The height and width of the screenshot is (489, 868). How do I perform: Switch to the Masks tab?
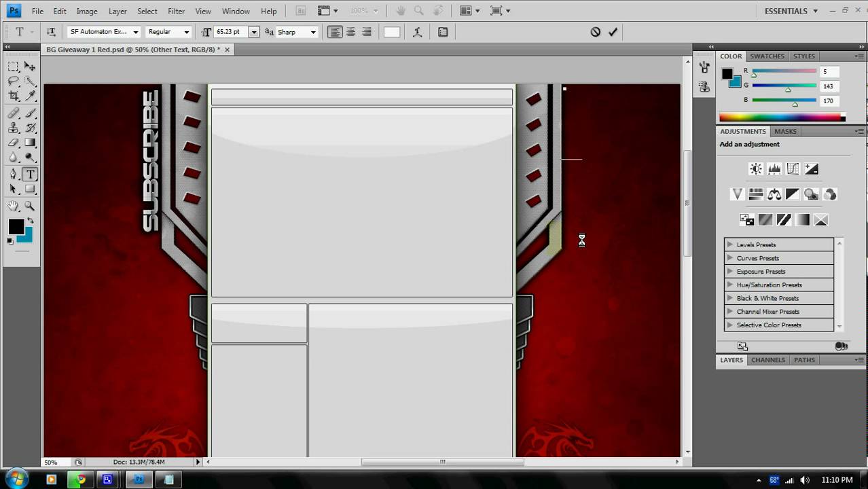tap(785, 131)
